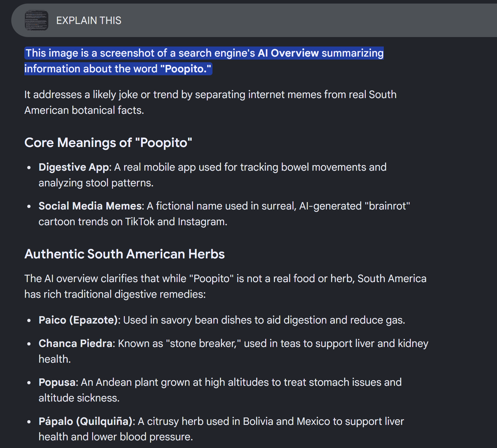
Task: Click the bullet point before "Digestive App"
Action: pyautogui.click(x=29, y=168)
